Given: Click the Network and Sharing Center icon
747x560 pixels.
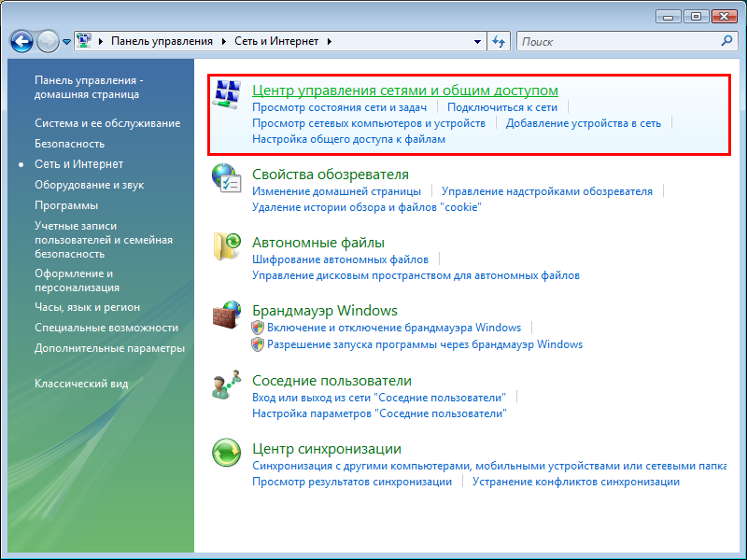Looking at the screenshot, I should [x=226, y=95].
